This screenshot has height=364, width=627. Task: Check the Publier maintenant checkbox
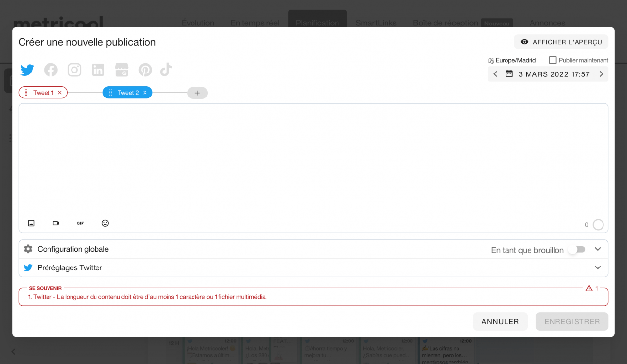(x=553, y=60)
